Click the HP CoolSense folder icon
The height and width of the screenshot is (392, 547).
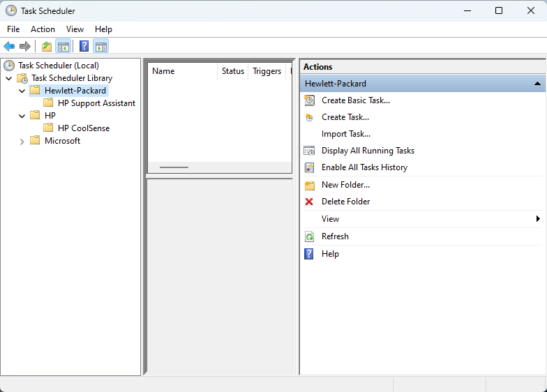pyautogui.click(x=48, y=128)
